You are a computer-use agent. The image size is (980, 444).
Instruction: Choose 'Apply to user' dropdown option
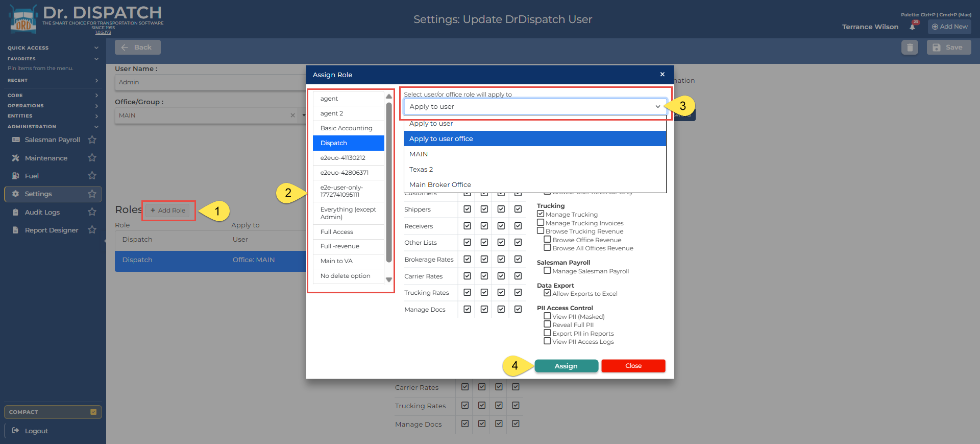535,124
